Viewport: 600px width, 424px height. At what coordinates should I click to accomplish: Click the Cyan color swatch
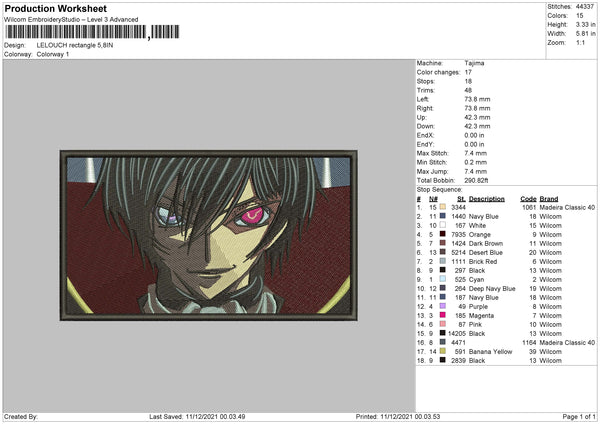pos(443,279)
